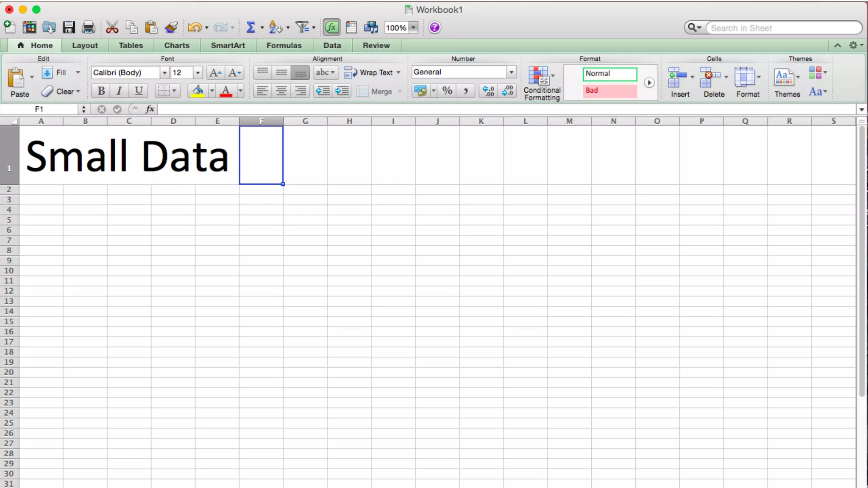
Task: Click the Format Painter brush icon
Action: tap(171, 28)
